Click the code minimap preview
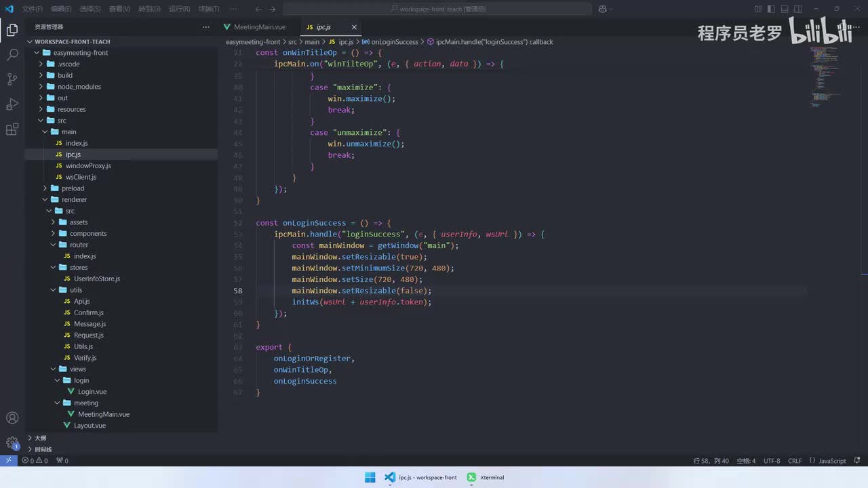The image size is (868, 488). [825, 75]
